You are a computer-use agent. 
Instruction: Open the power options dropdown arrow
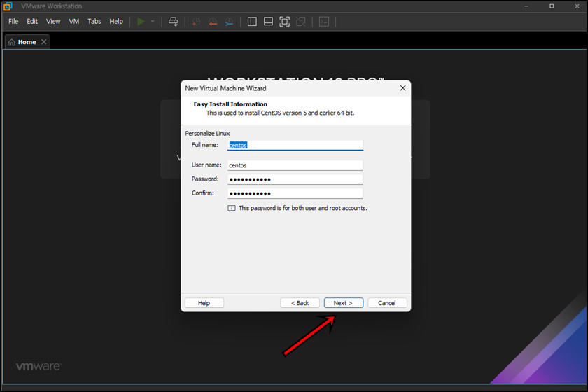(153, 22)
